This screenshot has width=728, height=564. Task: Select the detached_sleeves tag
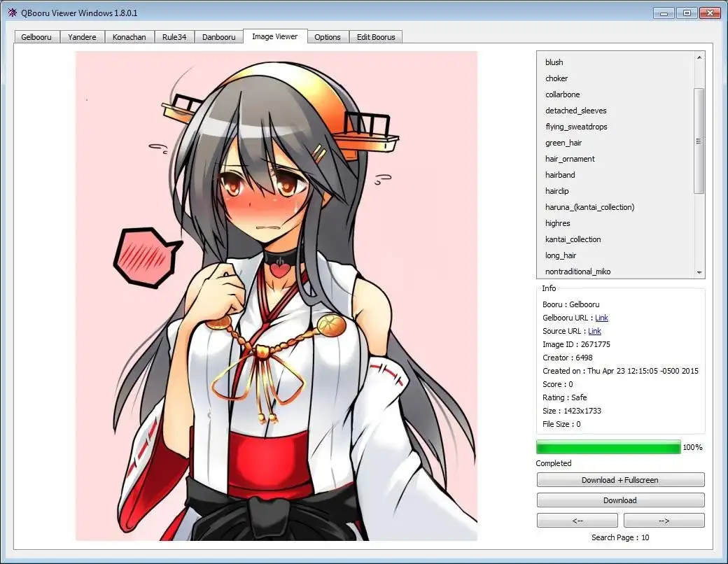click(x=575, y=111)
